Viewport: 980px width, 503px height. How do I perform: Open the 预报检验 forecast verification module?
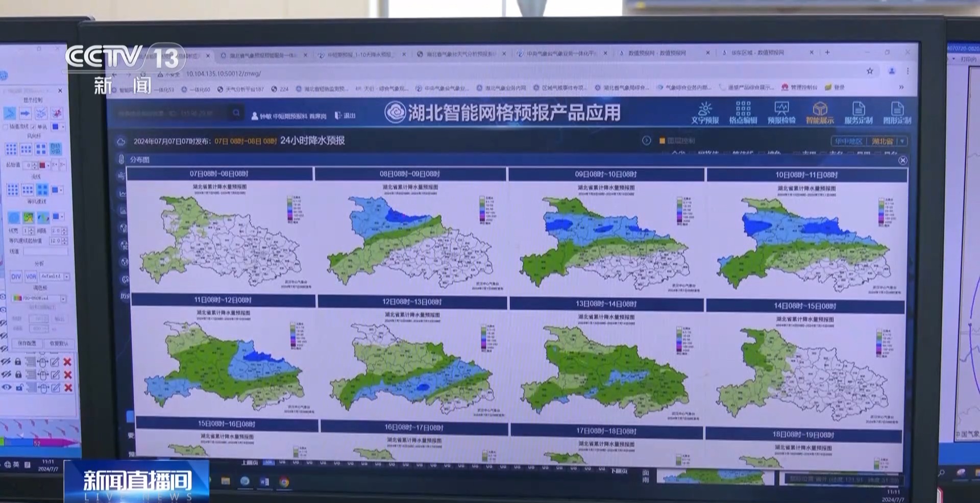pyautogui.click(x=781, y=113)
